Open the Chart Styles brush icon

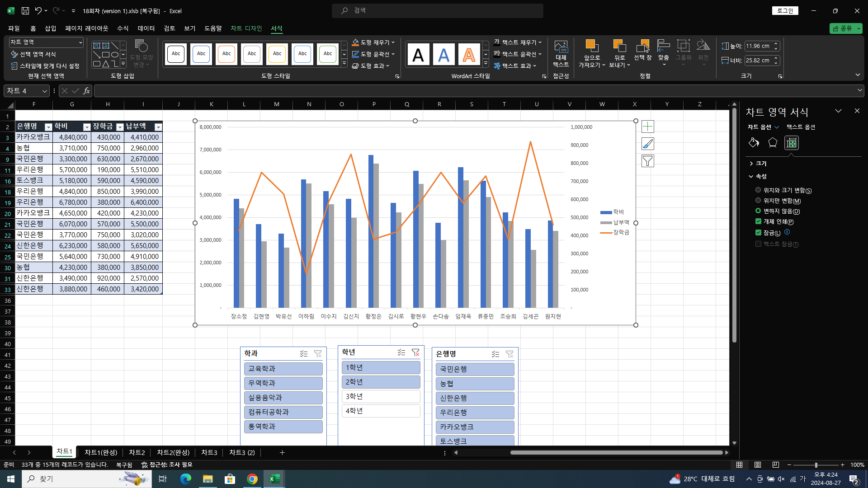pos(647,144)
